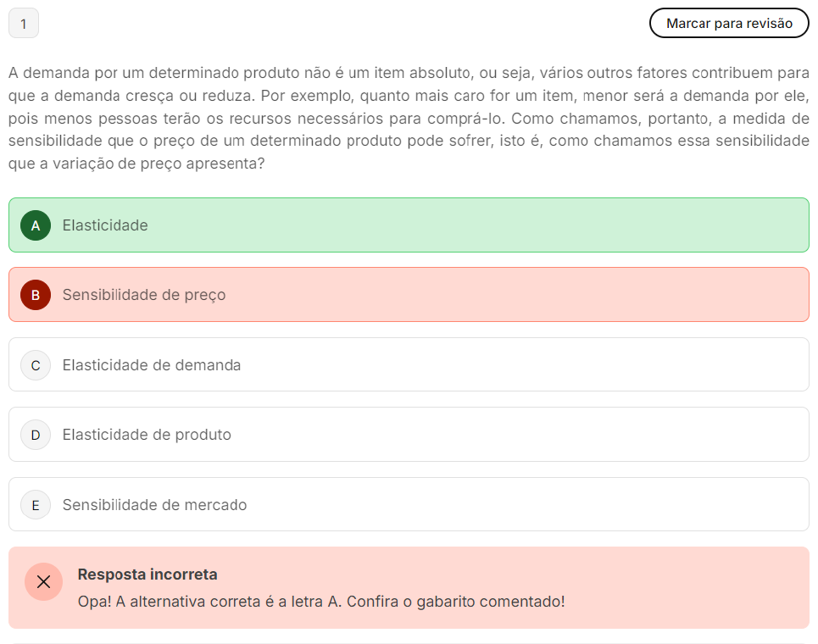818x644 pixels.
Task: Select the answer 'Sensibilidade de preço'
Action: [144, 295]
